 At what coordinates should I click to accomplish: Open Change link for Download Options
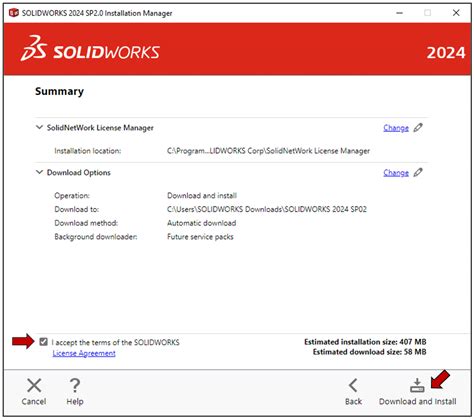[x=396, y=173]
